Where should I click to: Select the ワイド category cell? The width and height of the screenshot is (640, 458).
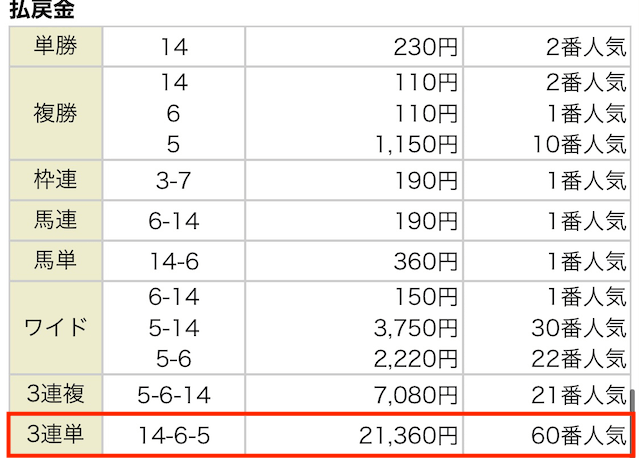click(x=56, y=328)
